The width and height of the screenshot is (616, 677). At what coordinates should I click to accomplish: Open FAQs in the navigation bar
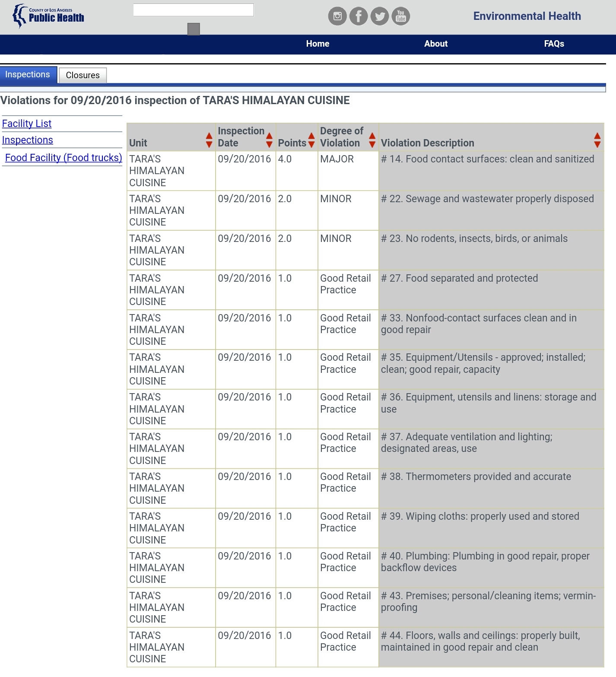(554, 44)
